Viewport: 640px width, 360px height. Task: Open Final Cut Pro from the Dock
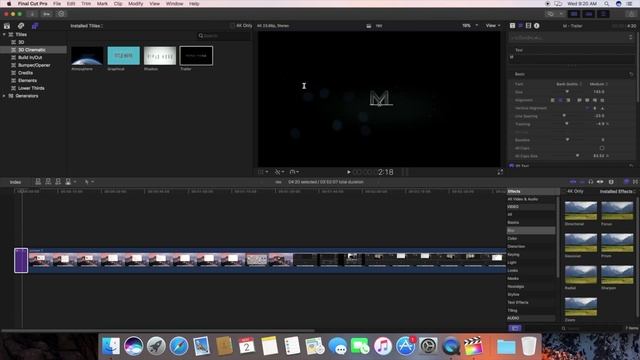click(473, 346)
